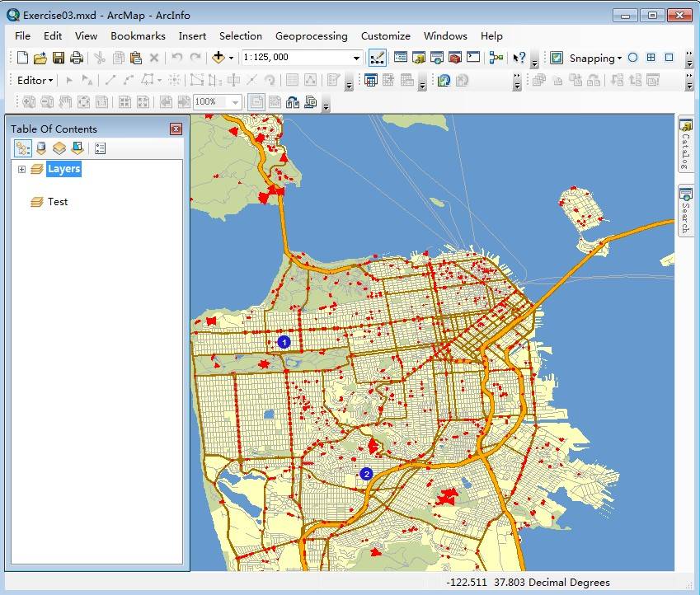Switch to List By Source view

pyautogui.click(x=41, y=148)
